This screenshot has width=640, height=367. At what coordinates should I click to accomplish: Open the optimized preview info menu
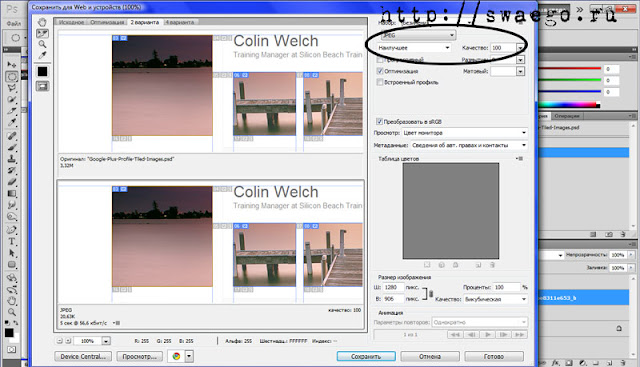coord(116,323)
